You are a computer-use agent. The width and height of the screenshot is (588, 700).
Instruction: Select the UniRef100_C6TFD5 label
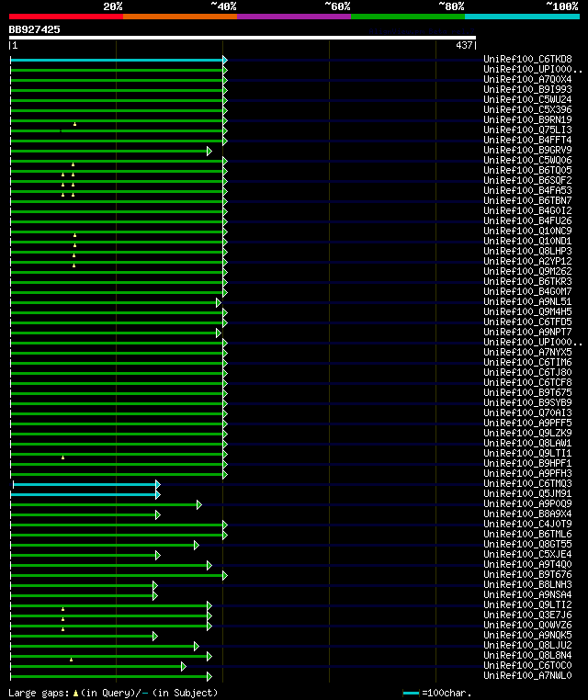527,322
